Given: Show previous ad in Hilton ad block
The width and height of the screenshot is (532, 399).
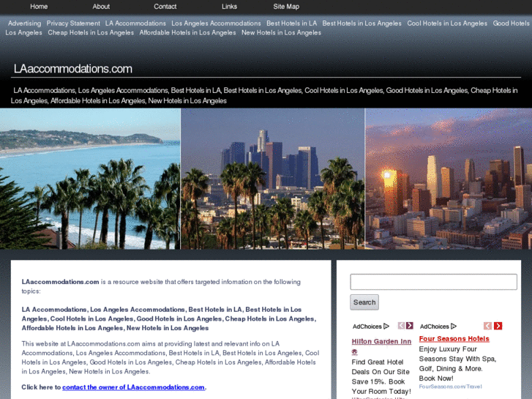Looking at the screenshot, I should (401, 326).
